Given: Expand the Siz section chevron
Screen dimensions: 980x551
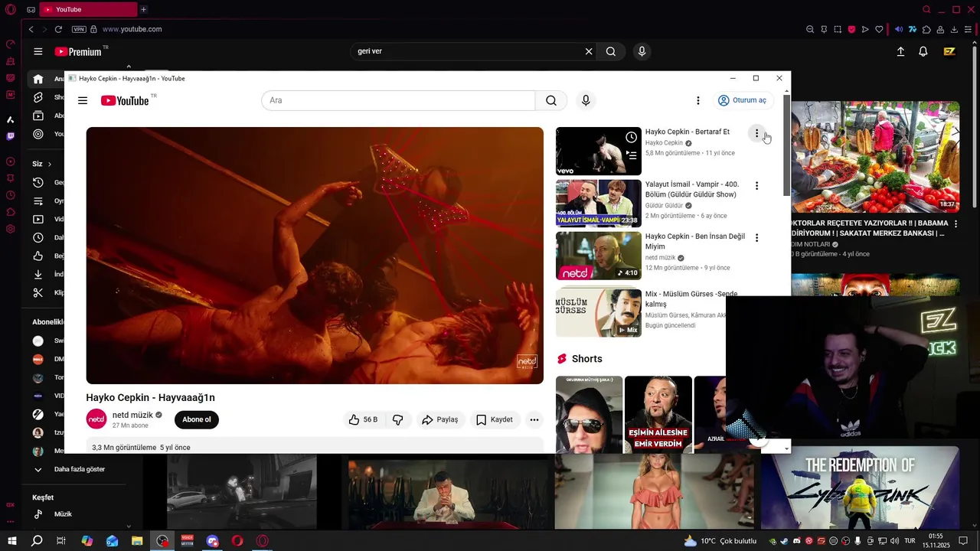Looking at the screenshot, I should coord(50,164).
